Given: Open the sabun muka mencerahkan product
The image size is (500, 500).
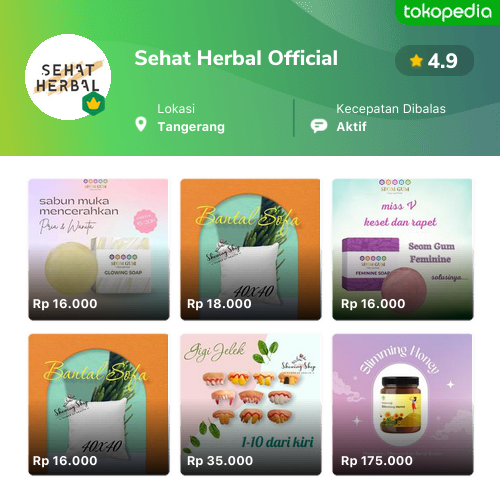Looking at the screenshot, I should (99, 249).
